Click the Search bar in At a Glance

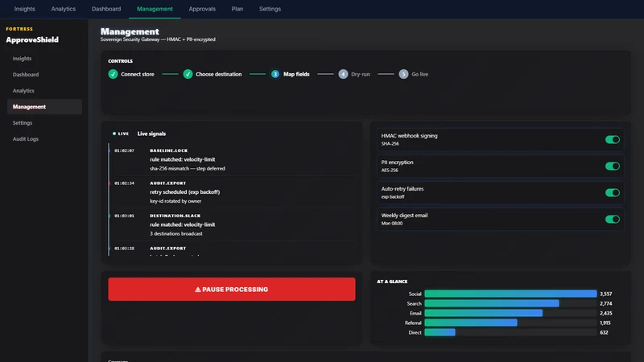(492, 303)
